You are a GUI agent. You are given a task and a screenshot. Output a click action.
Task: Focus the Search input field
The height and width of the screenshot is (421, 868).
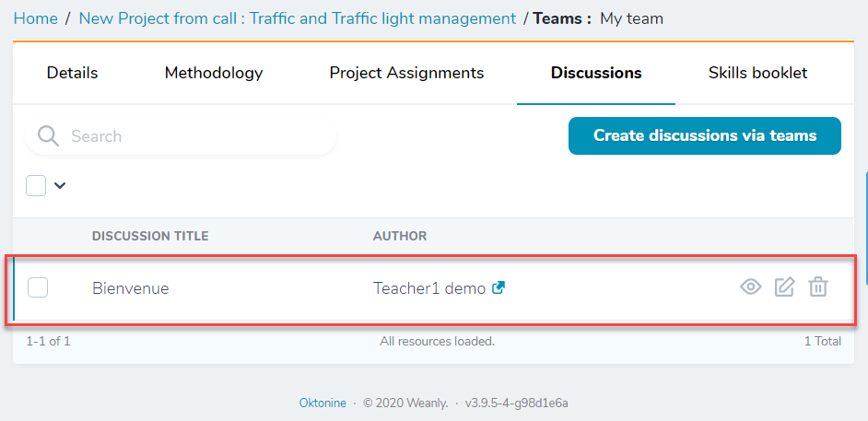tap(181, 136)
